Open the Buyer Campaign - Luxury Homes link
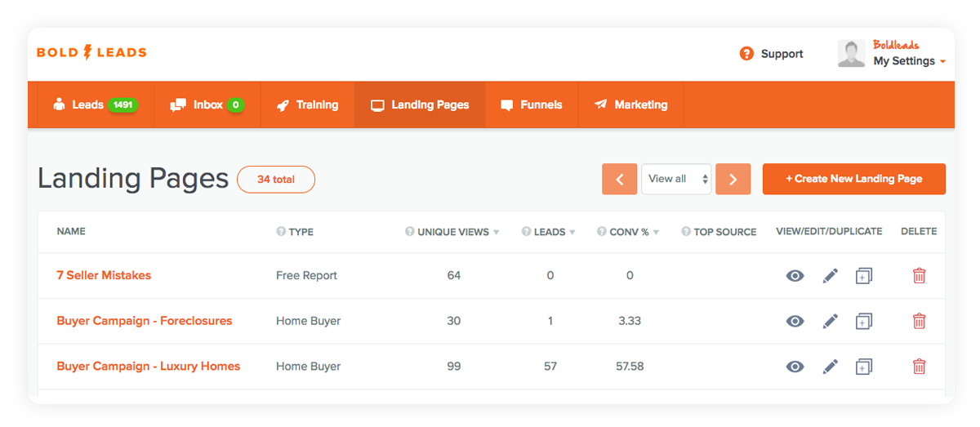The height and width of the screenshot is (427, 980). click(x=149, y=367)
